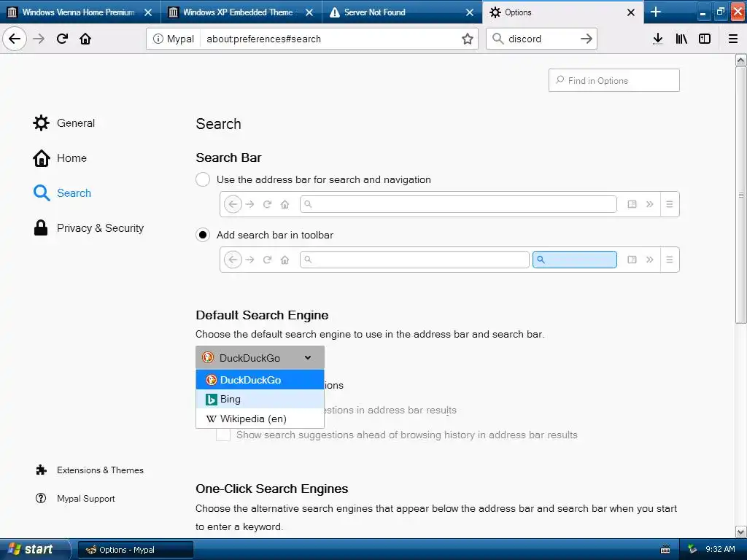
Task: Open Privacy & Security category
Action: pyautogui.click(x=88, y=228)
